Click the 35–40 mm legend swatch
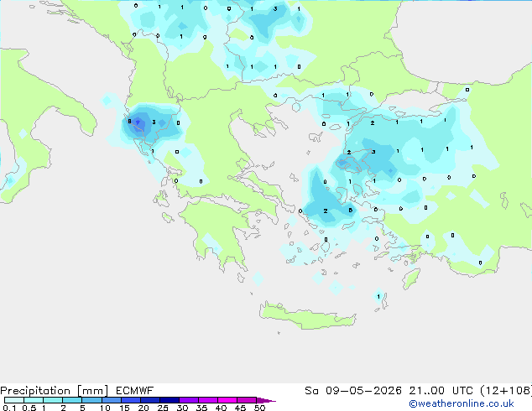Image resolution: width=532 pixels, height=411 pixels. tap(207, 400)
